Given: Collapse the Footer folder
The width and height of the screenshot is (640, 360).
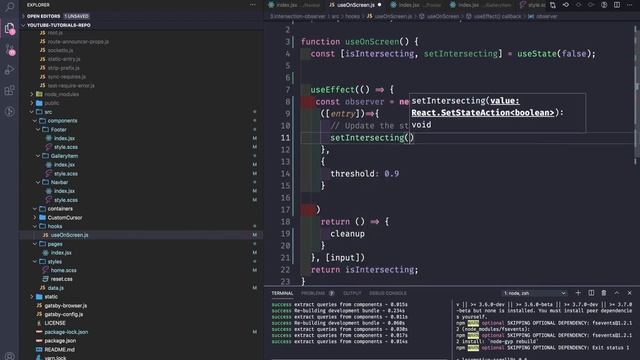Looking at the screenshot, I should (x=38, y=129).
